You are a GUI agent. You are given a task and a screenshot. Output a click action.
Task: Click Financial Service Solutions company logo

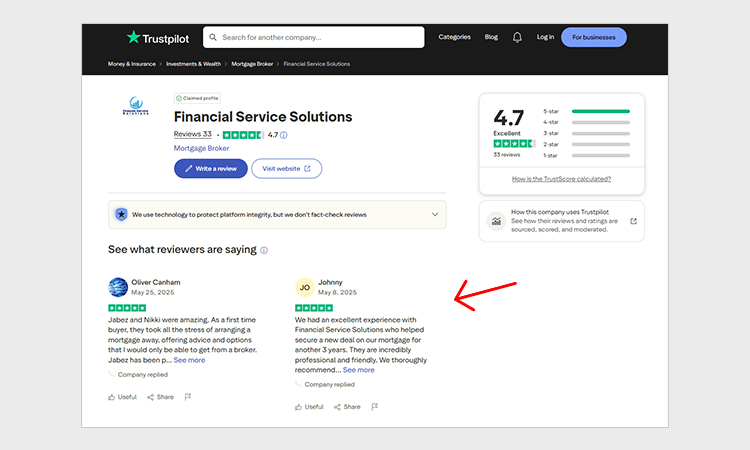[x=134, y=106]
